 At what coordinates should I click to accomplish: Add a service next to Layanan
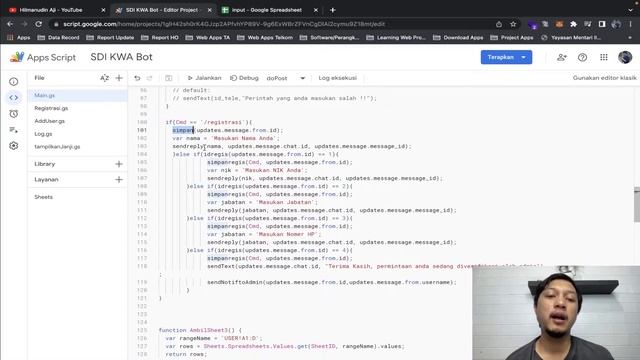point(119,180)
